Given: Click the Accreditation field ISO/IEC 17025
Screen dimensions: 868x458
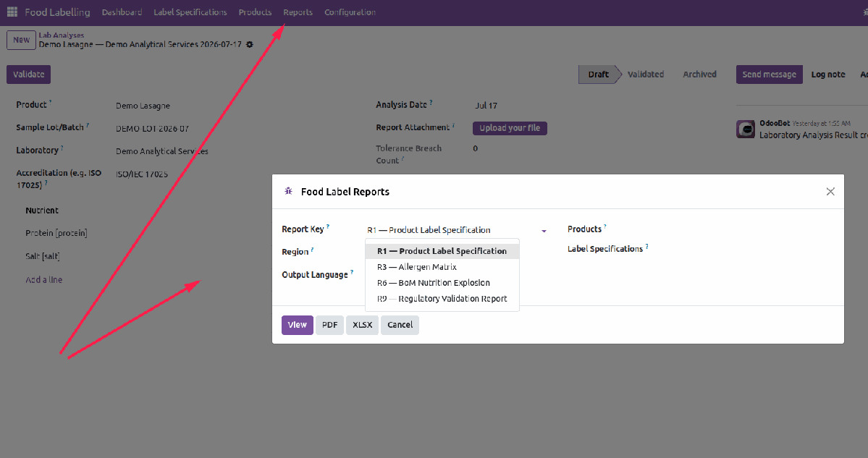Looking at the screenshot, I should point(142,174).
